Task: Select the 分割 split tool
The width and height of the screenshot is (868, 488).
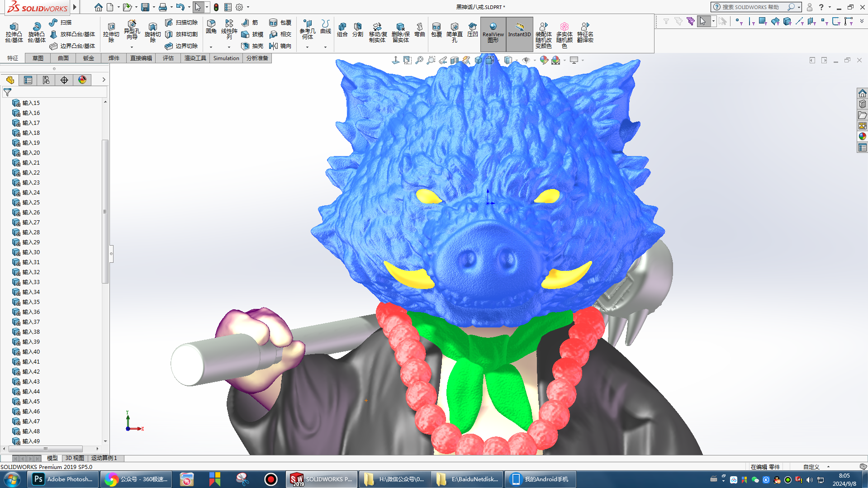Action: tap(358, 30)
